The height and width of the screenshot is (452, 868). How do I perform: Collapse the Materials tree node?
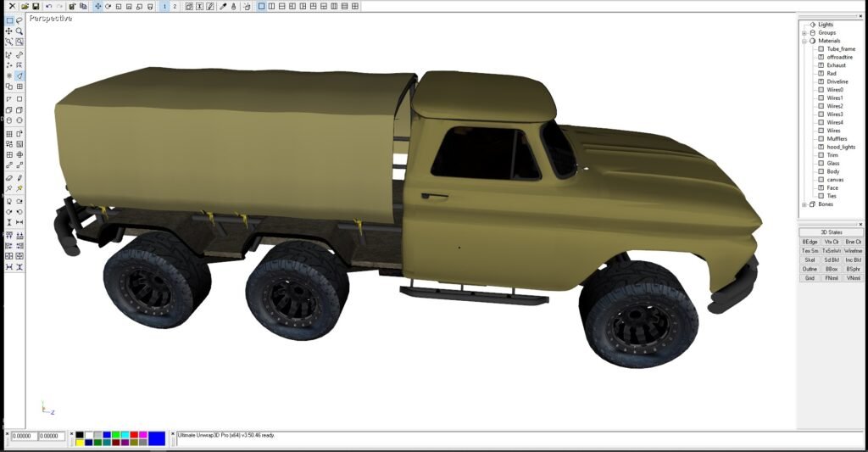804,41
